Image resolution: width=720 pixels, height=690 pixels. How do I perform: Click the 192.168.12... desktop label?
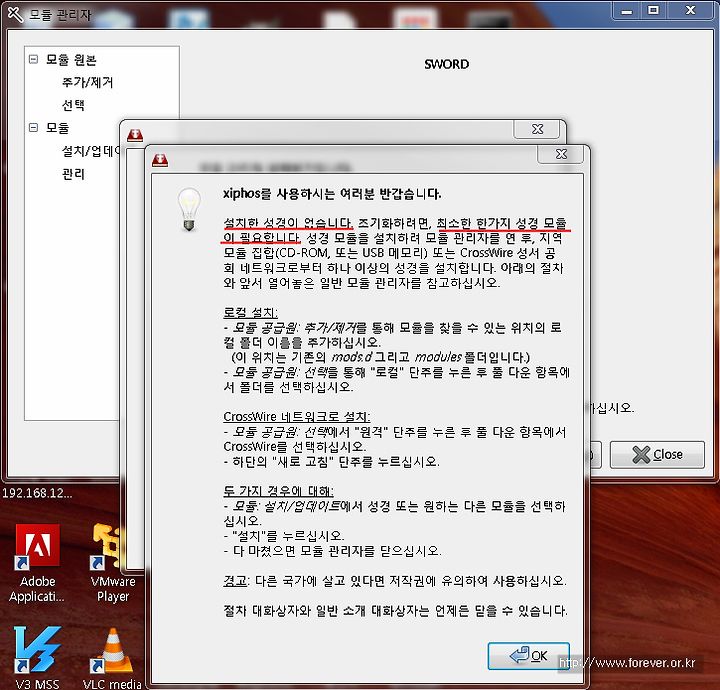[37, 493]
